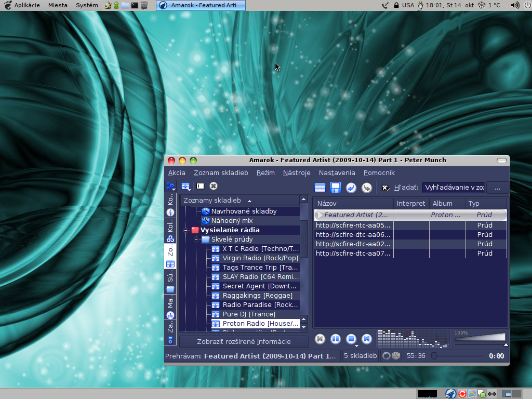Click the clear playlist toolbar icon
This screenshot has width=532, height=399.
coord(320,188)
